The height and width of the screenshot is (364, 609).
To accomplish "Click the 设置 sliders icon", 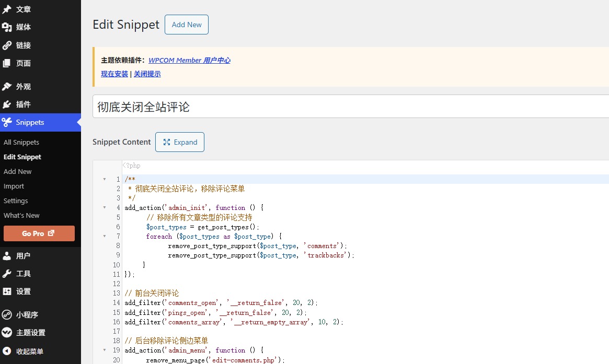I will click(7, 291).
